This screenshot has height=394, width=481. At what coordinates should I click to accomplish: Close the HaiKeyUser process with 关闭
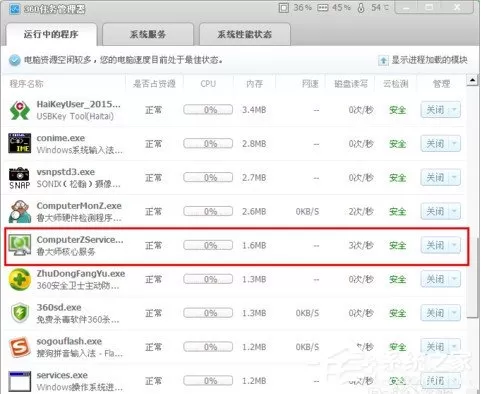coord(435,110)
